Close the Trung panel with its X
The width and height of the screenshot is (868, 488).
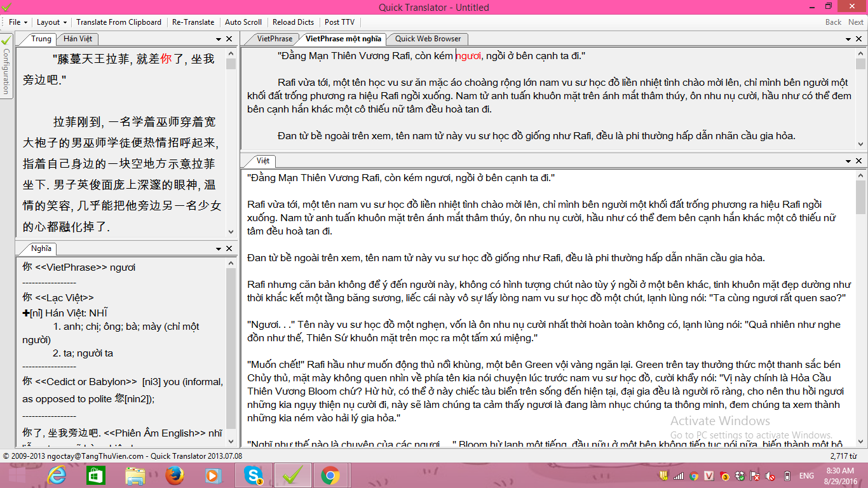229,39
